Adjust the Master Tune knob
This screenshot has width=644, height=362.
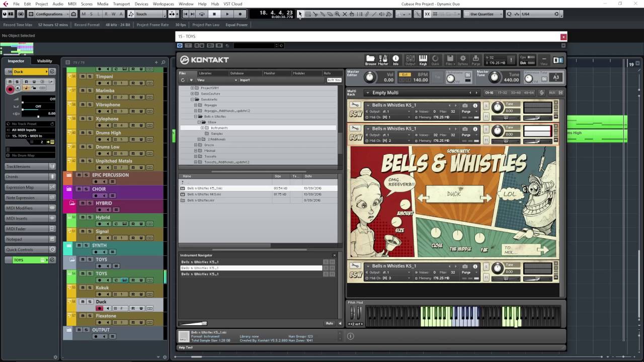[494, 77]
